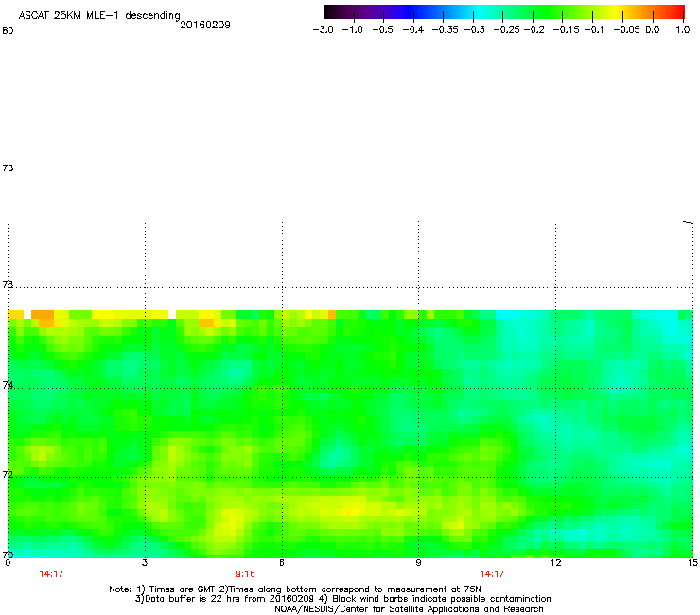700x615 pixels.
Task: Click the -0.25 color scale label
Action: click(x=506, y=30)
